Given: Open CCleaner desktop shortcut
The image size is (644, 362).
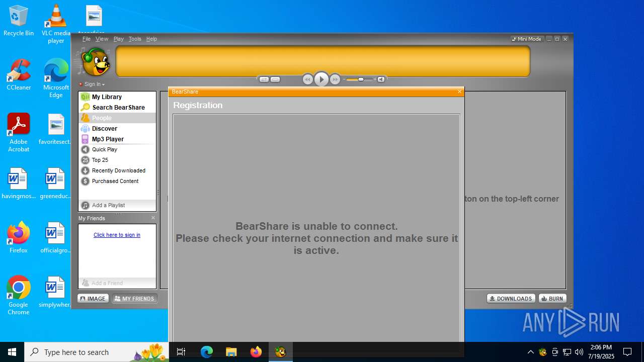Looking at the screenshot, I should pyautogui.click(x=19, y=74).
